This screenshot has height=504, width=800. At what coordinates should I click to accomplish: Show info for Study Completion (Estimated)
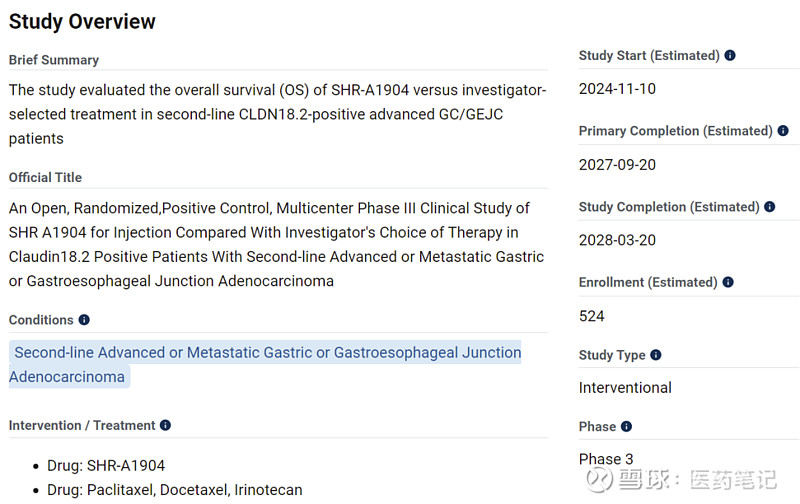pyautogui.click(x=770, y=207)
